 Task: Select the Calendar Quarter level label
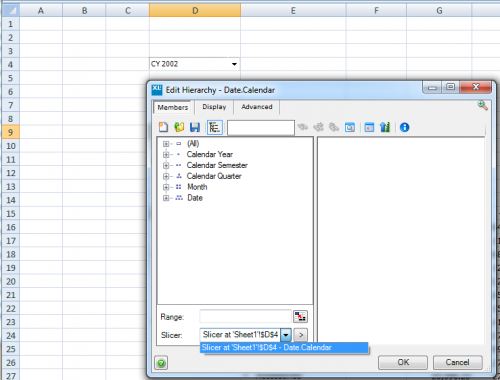click(x=214, y=176)
